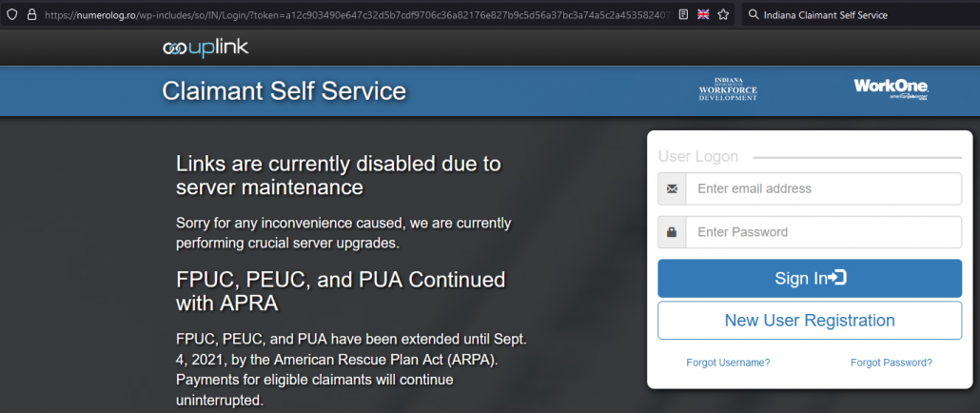The height and width of the screenshot is (413, 980).
Task: Click the Indiana Workforce Development logo
Action: point(728,89)
